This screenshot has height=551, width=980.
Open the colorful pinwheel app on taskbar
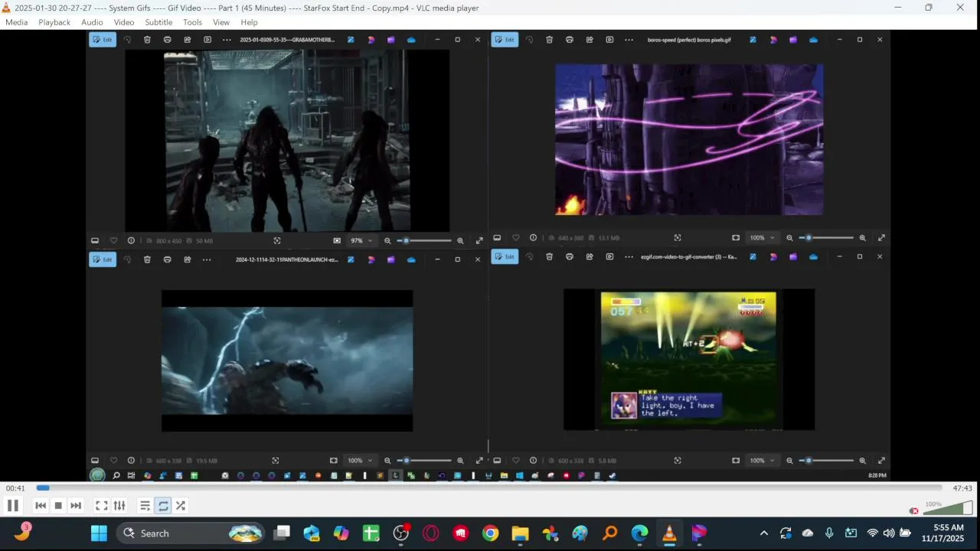pyautogui.click(x=550, y=533)
